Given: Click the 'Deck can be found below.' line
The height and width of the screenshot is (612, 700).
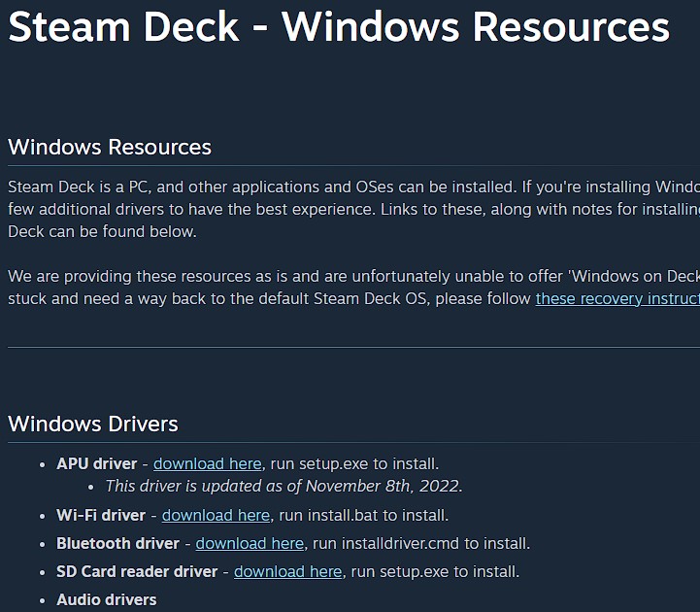Looking at the screenshot, I should point(102,231).
